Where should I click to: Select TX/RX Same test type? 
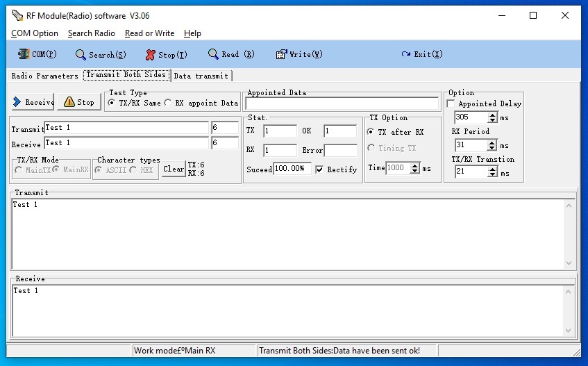[111, 102]
